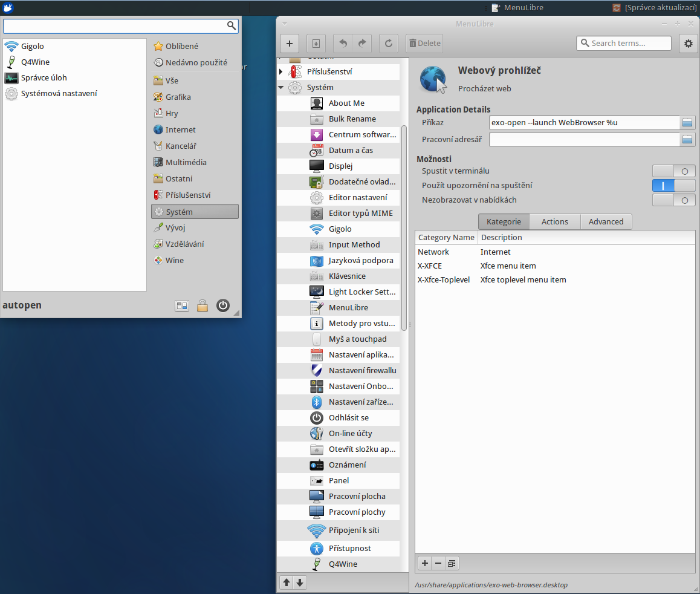Viewport: 700px width, 594px height.
Task: Click the Whisker menu logo in panel
Action: (8, 8)
